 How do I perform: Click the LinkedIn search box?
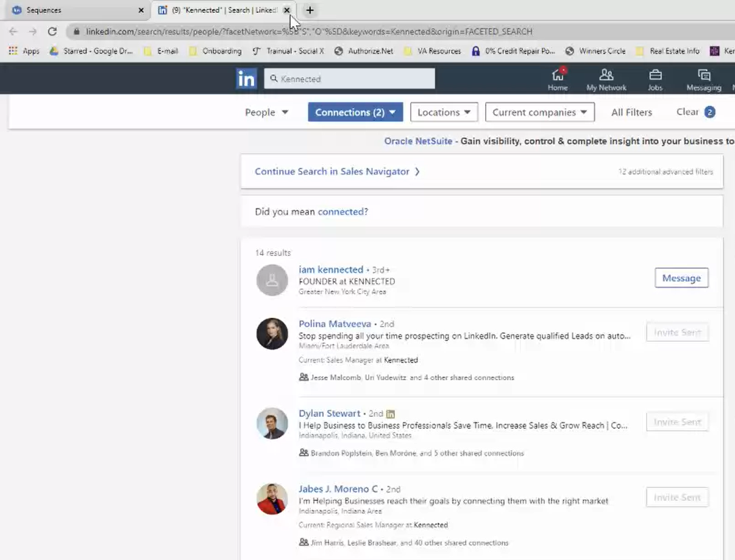tap(349, 79)
